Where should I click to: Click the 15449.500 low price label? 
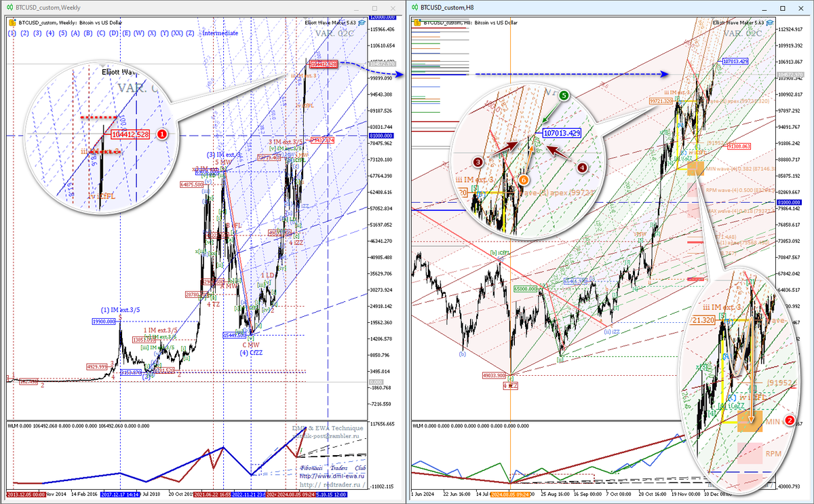234,335
